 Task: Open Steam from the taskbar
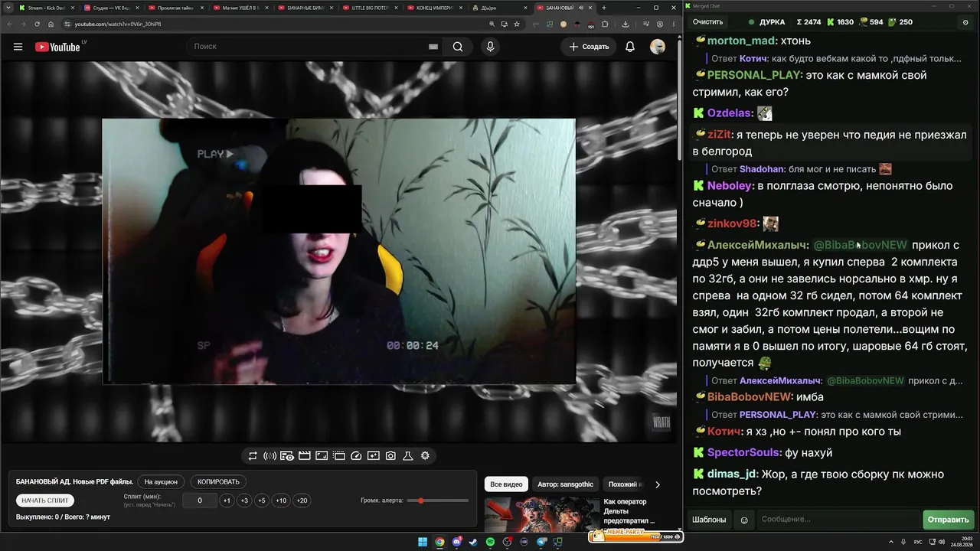pyautogui.click(x=473, y=543)
